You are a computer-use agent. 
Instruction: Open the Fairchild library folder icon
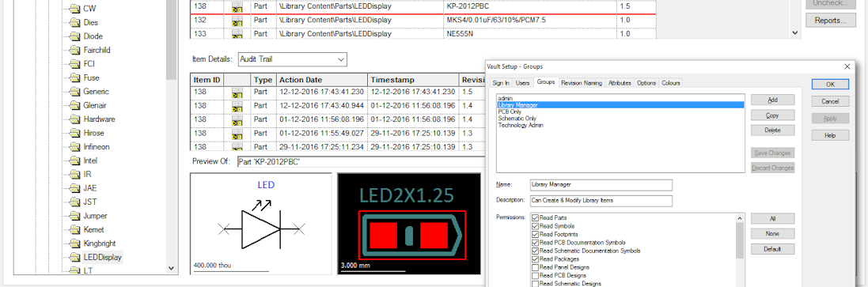74,50
